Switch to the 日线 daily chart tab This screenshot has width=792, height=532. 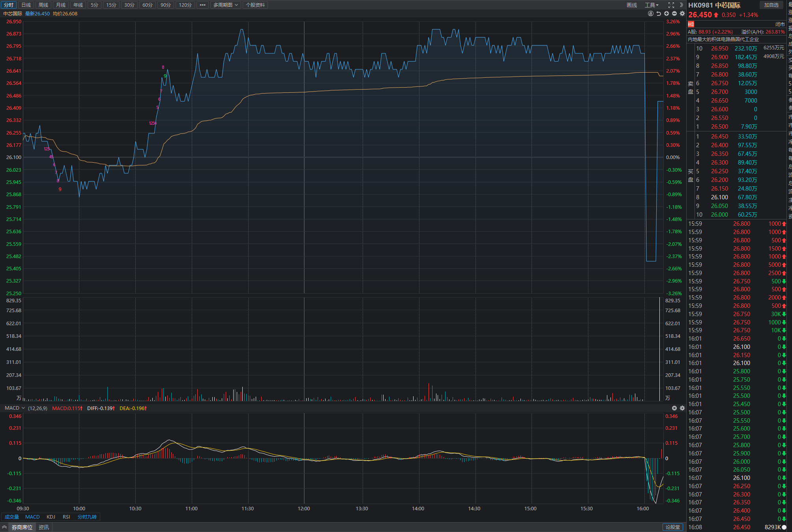click(26, 5)
